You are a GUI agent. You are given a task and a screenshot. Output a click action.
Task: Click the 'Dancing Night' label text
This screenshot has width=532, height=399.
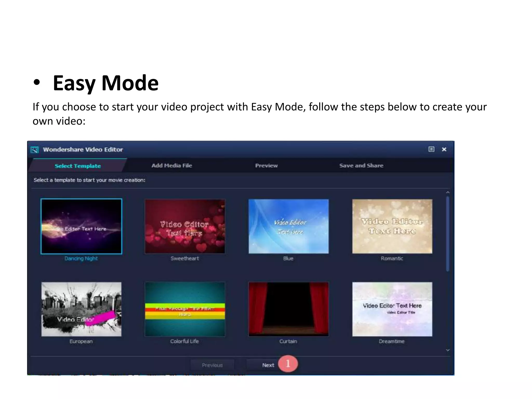(81, 258)
